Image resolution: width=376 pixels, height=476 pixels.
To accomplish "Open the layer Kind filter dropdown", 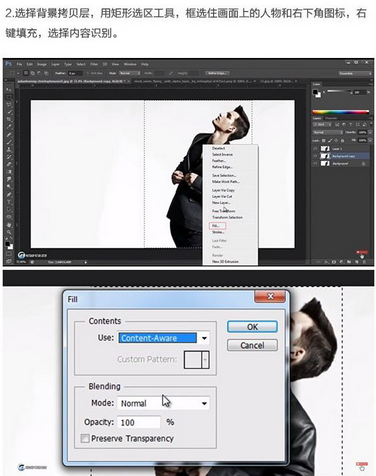I will [x=321, y=124].
